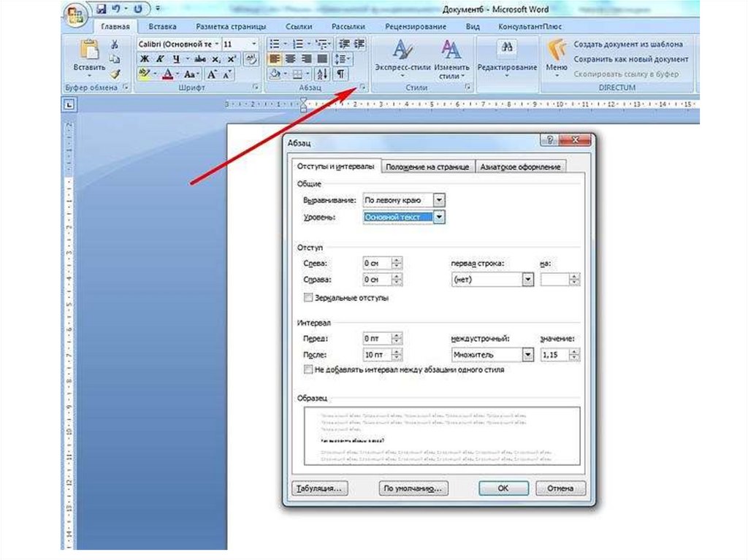Viewport: 748px width, 560px height.
Task: Expand the Уровень combo box
Action: pyautogui.click(x=439, y=217)
